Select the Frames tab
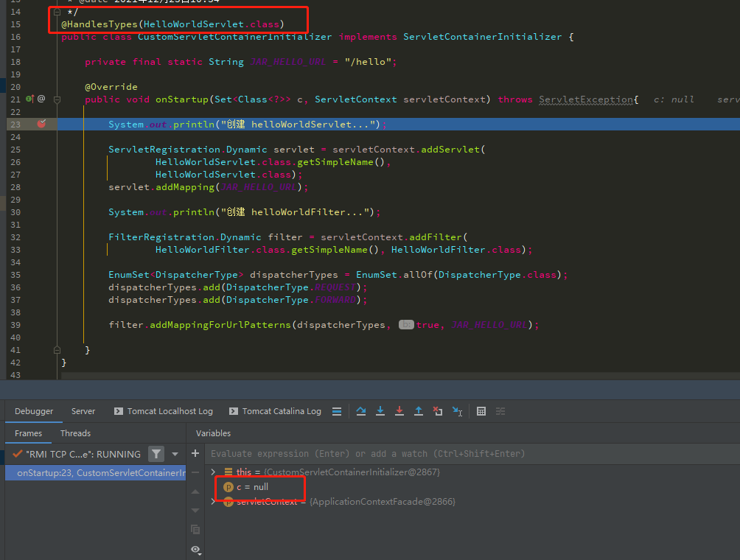Screen dimensions: 740x560 pos(28,433)
